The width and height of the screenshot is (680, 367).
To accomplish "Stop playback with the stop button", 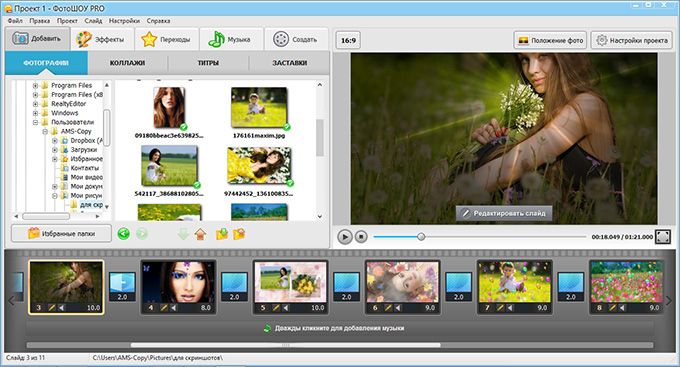I will 361,237.
